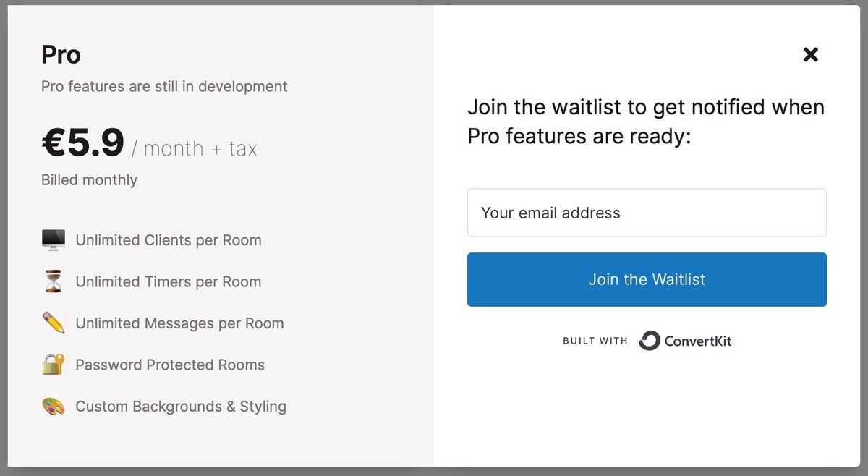This screenshot has height=476, width=868.
Task: Click the hourglass timer icon
Action: point(54,281)
